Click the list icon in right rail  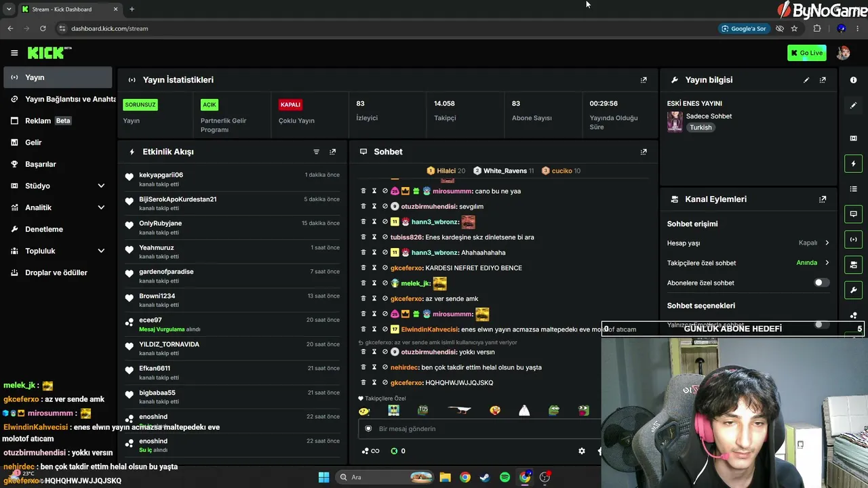[853, 188]
